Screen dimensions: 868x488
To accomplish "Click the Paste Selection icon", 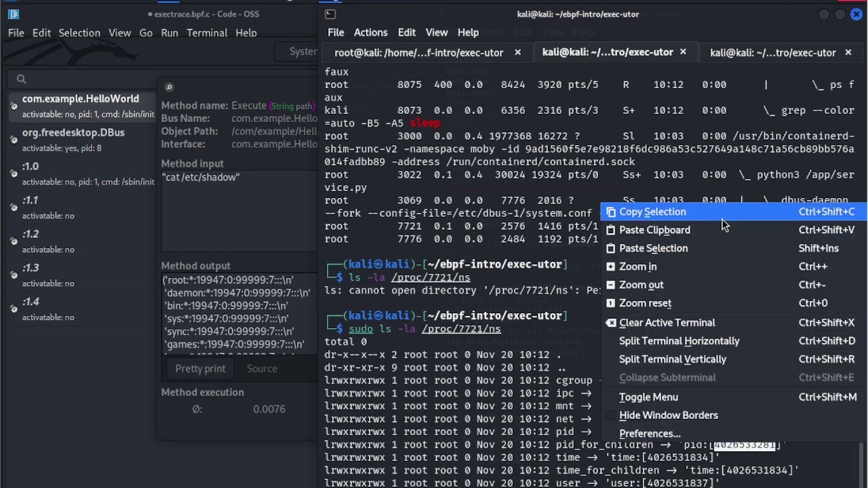I will [x=610, y=248].
